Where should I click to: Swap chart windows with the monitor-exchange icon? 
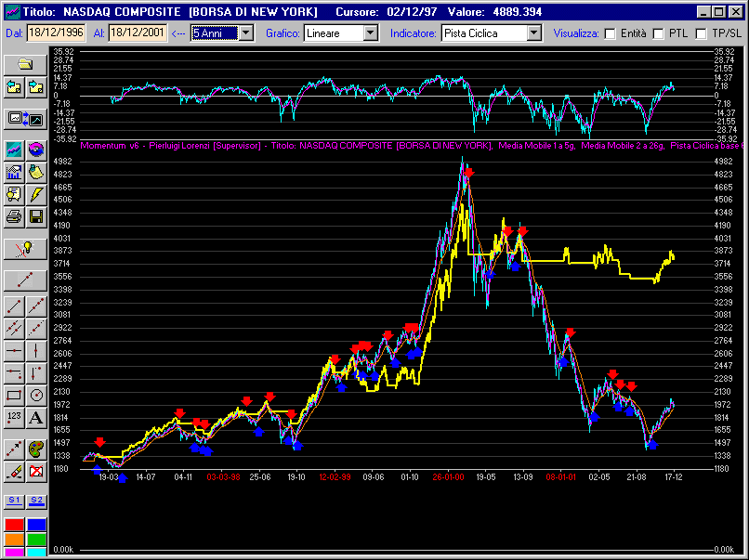[25, 119]
